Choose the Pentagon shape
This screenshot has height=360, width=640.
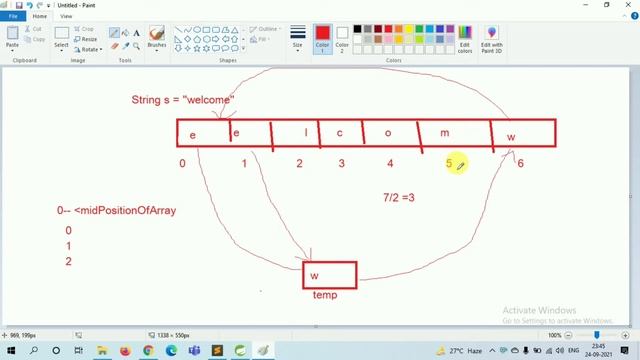coord(197,39)
